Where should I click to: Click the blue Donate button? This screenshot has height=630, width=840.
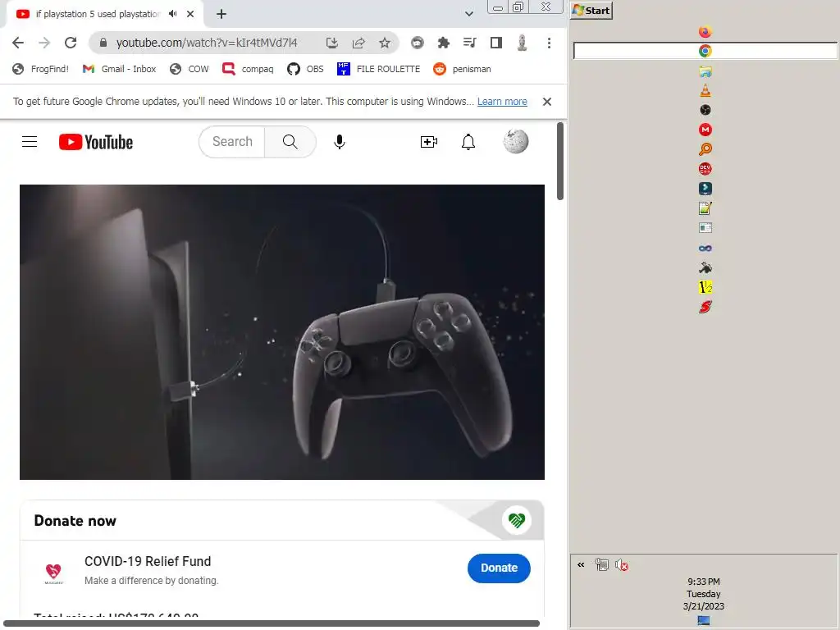click(499, 568)
